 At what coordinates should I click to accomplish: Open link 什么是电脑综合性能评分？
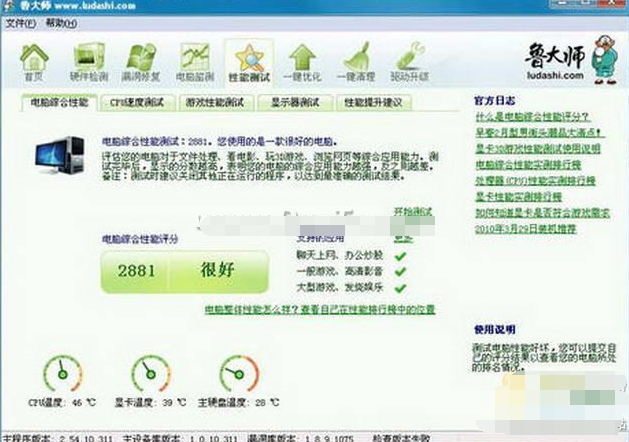pos(532,117)
